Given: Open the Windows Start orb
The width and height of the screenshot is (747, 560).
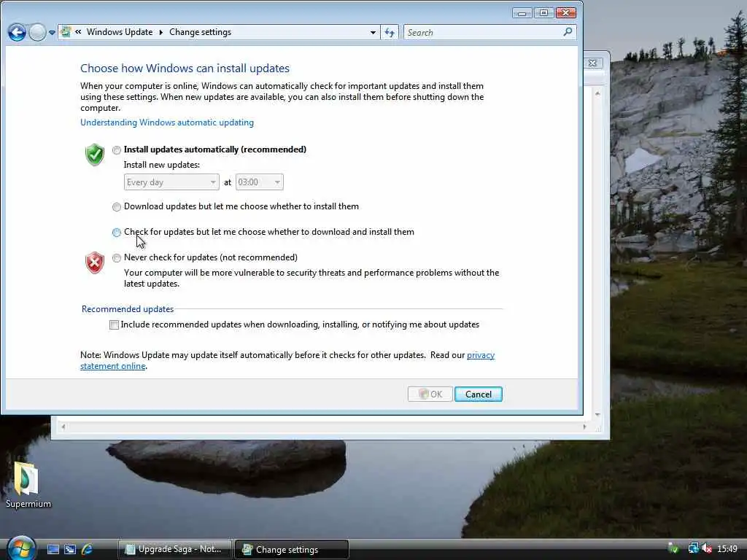Looking at the screenshot, I should click(x=21, y=548).
